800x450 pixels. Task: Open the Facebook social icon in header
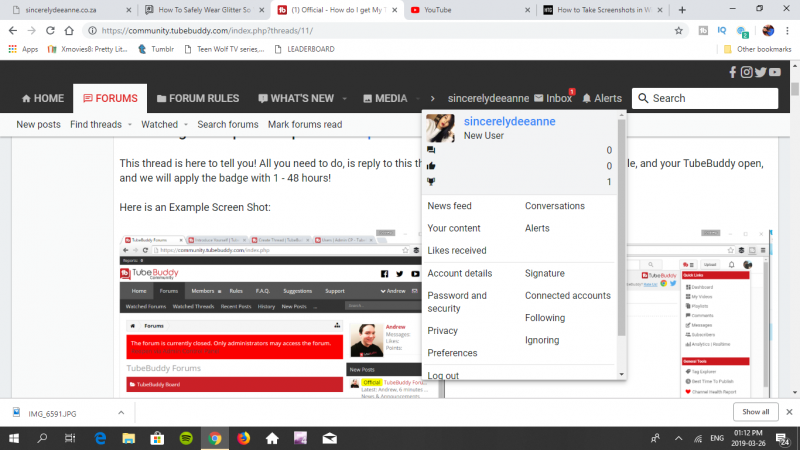(733, 72)
